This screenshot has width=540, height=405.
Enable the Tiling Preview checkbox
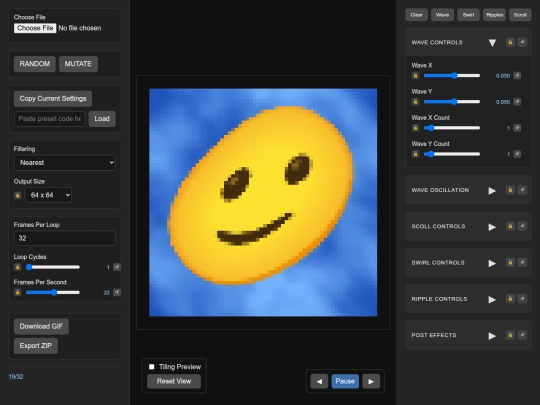152,367
